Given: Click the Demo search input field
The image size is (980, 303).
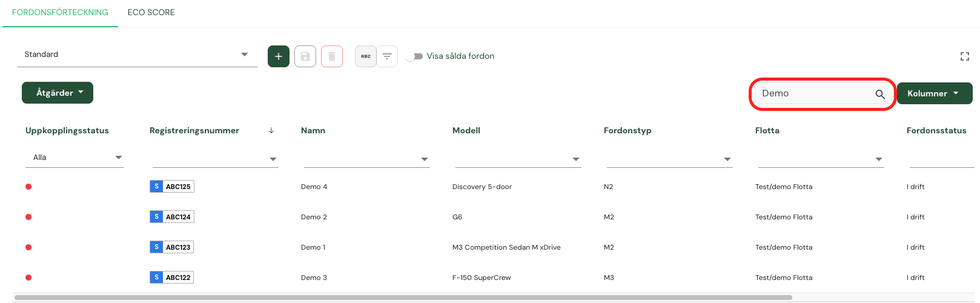Looking at the screenshot, I should click(815, 93).
